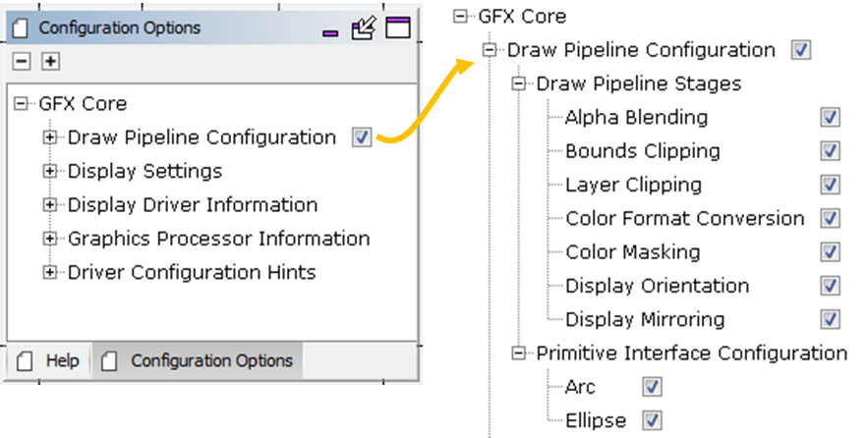Image resolution: width=868 pixels, height=438 pixels.
Task: Switch to the Help tab
Action: point(49,361)
